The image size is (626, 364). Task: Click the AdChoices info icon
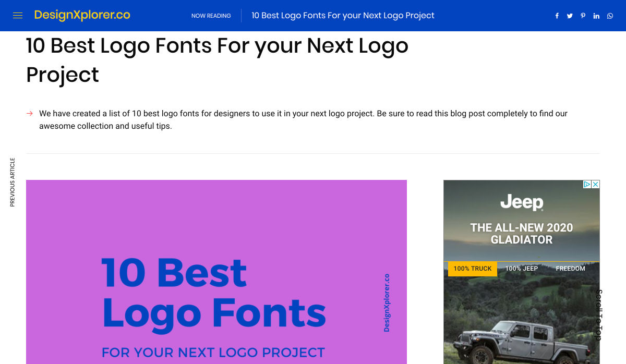[587, 184]
